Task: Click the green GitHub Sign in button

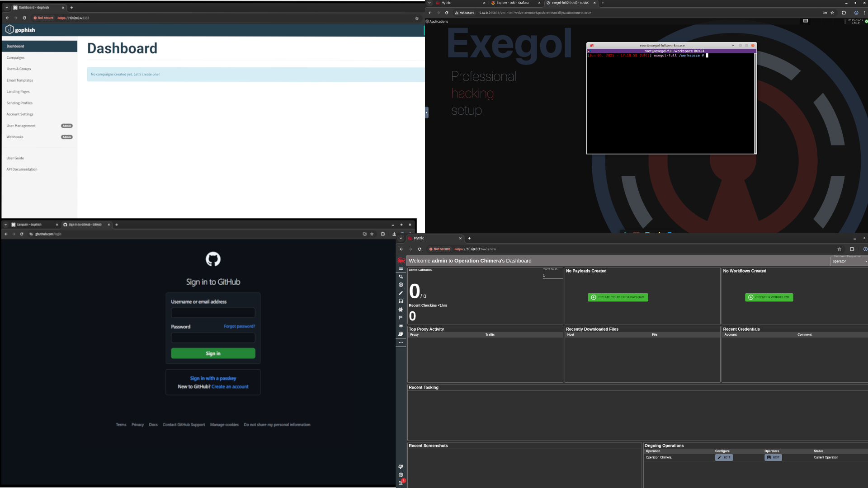Action: tap(213, 353)
